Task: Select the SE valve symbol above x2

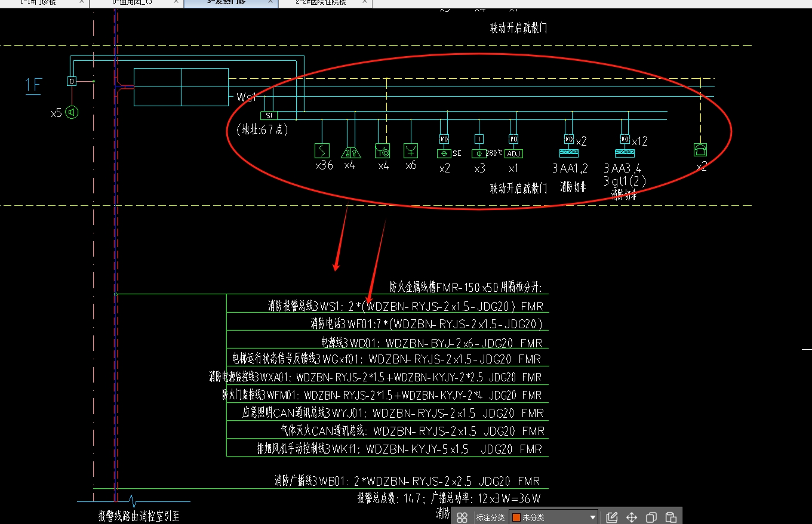Action: click(444, 153)
